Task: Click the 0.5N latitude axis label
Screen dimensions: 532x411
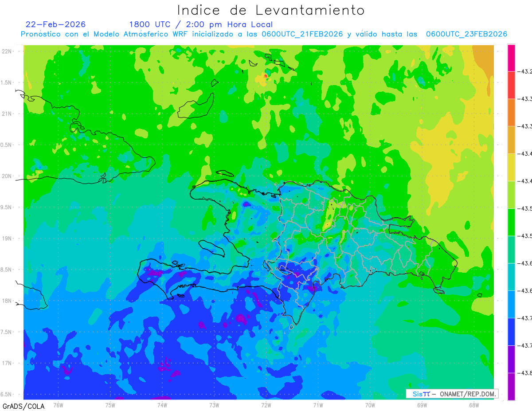Action: click(x=7, y=145)
